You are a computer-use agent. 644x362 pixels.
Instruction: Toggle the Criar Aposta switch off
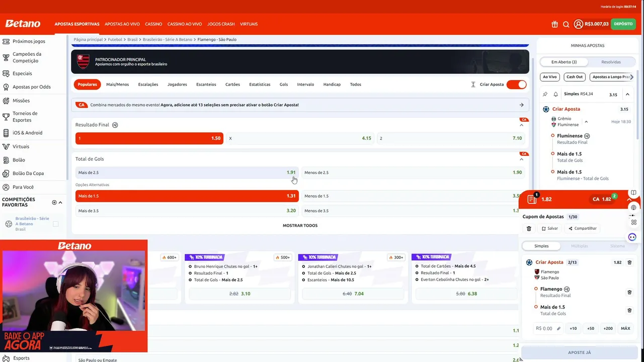click(516, 84)
